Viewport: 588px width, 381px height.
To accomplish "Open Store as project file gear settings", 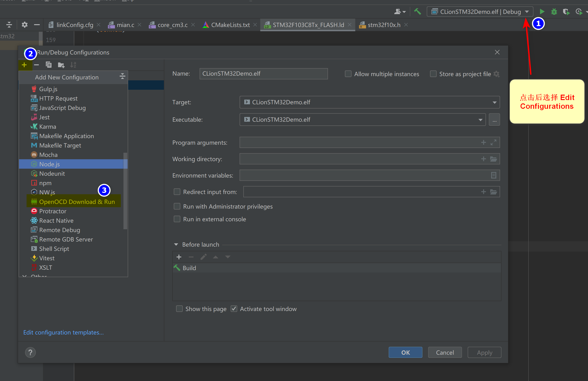I will coord(496,74).
